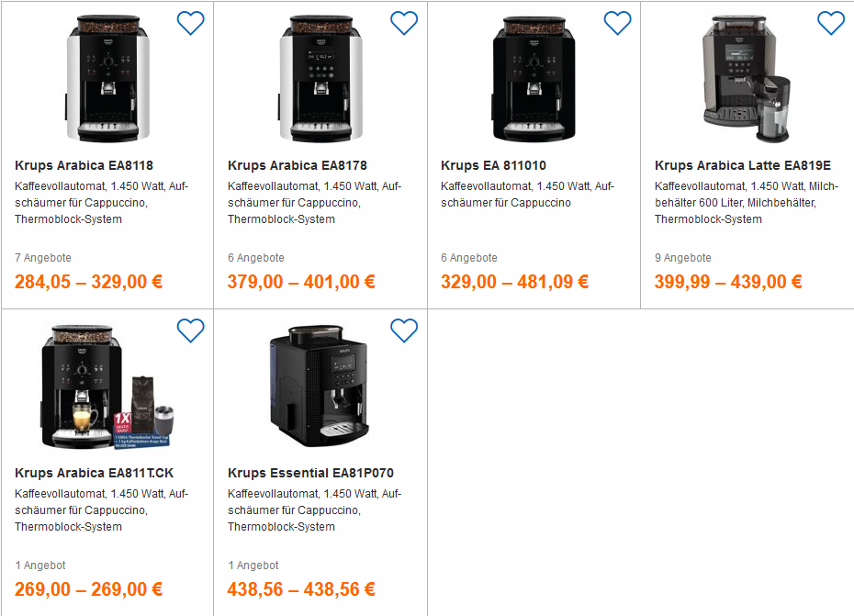Open the Krups Arabica EA8118 title link
This screenshot has width=854, height=616.
click(x=84, y=166)
